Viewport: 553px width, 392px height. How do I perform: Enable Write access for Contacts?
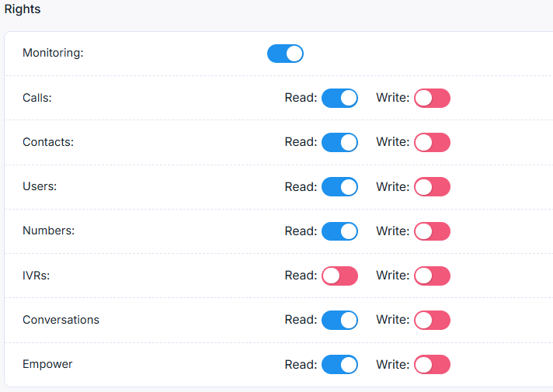click(432, 142)
